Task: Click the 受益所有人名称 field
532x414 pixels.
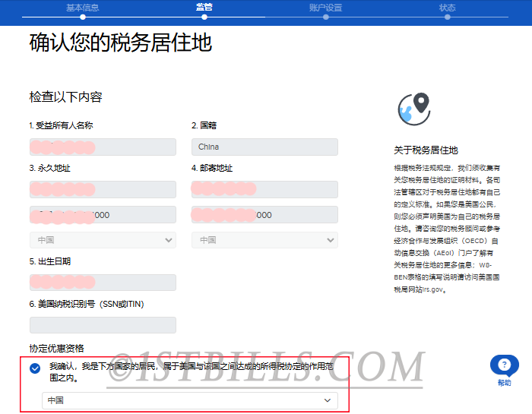Action: (103, 147)
